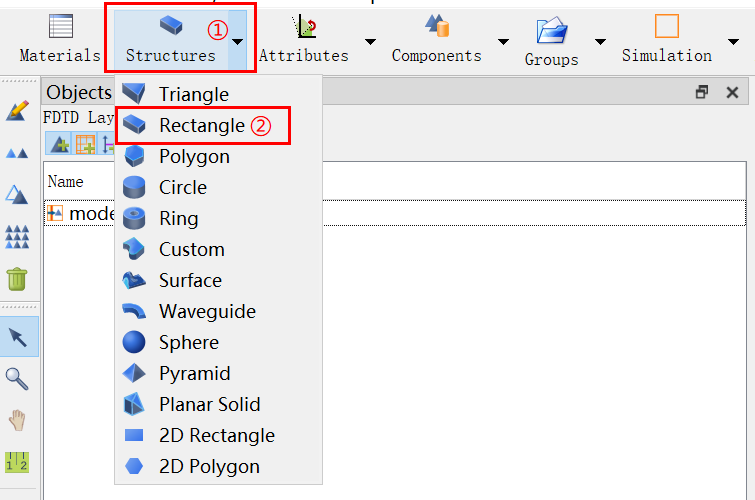Choose Triangle from the Structures menu
The image size is (755, 500).
point(193,95)
